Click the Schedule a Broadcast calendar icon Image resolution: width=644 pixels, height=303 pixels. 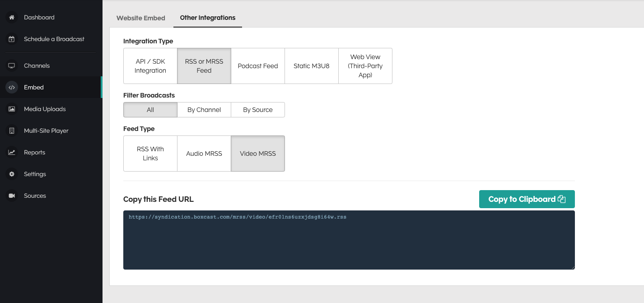12,39
